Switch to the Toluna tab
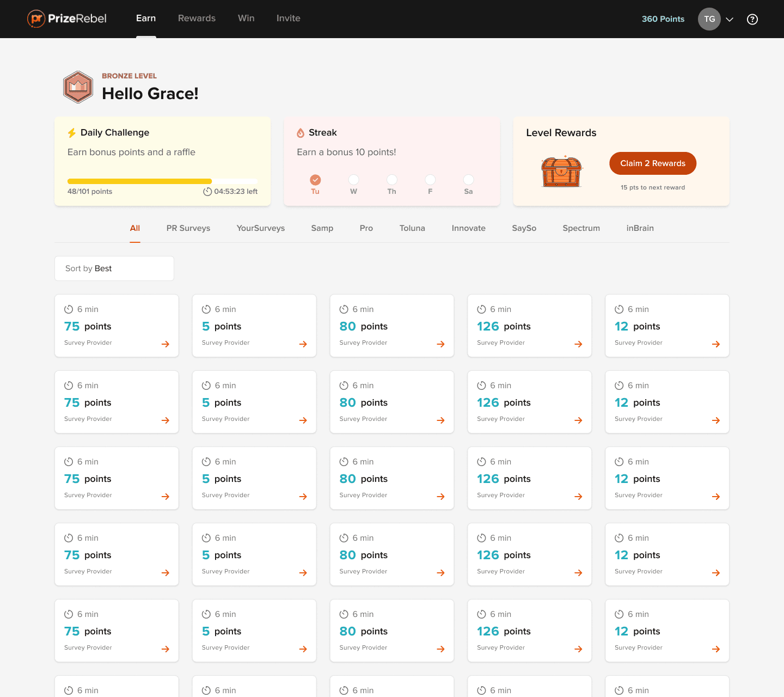The width and height of the screenshot is (784, 697). pyautogui.click(x=412, y=228)
